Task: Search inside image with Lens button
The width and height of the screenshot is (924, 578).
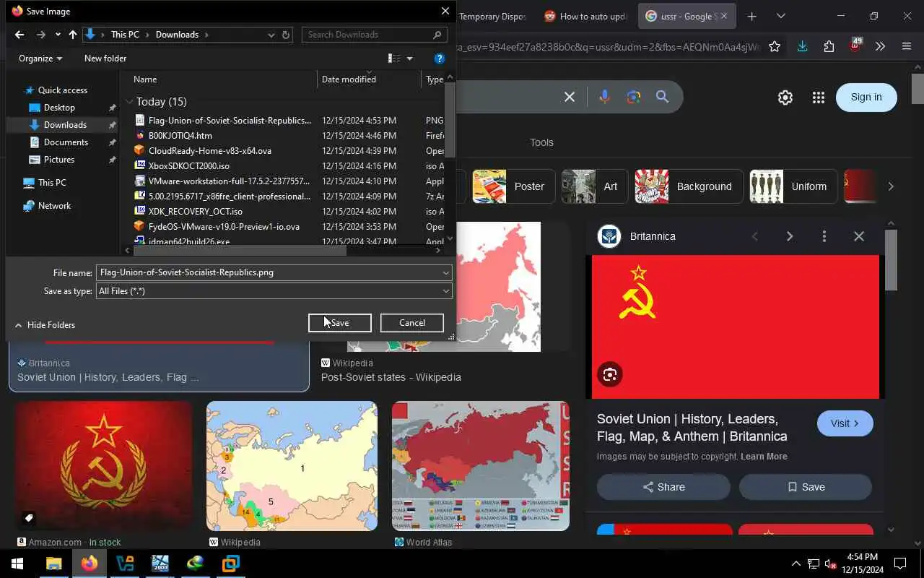Action: 610,374
